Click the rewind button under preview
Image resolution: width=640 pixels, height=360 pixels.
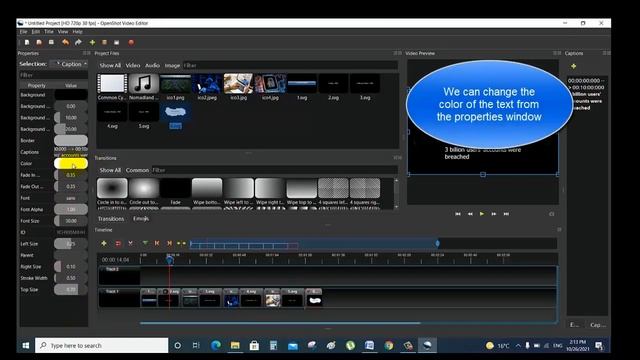pos(470,214)
